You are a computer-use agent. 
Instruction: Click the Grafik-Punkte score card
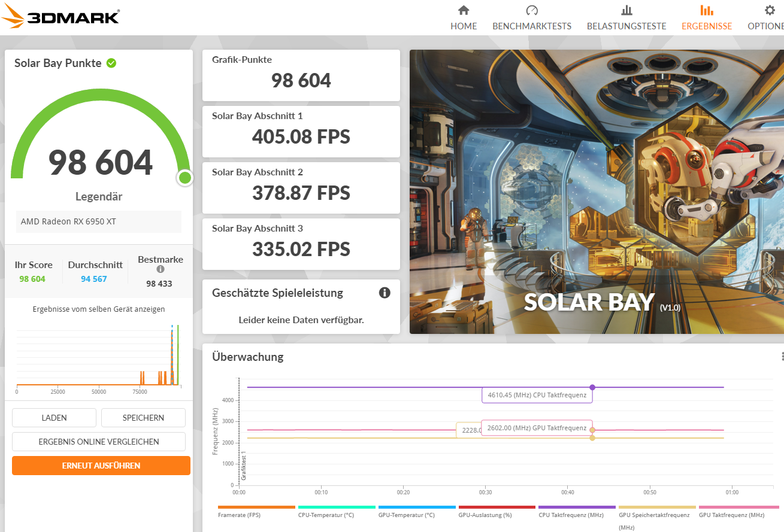coord(301,75)
